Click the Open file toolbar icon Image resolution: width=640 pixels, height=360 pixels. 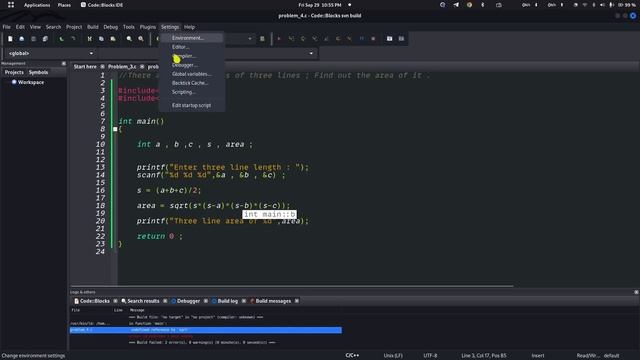[22, 39]
